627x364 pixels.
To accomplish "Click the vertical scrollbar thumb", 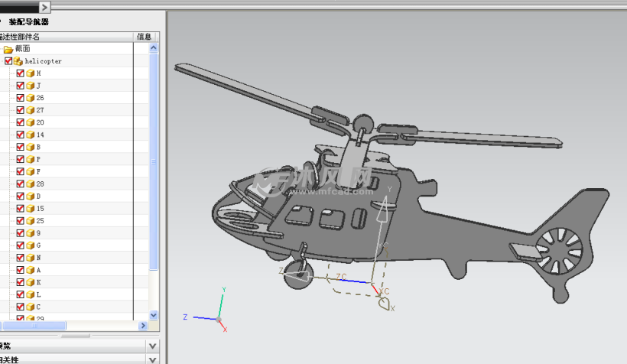I will pos(154,161).
